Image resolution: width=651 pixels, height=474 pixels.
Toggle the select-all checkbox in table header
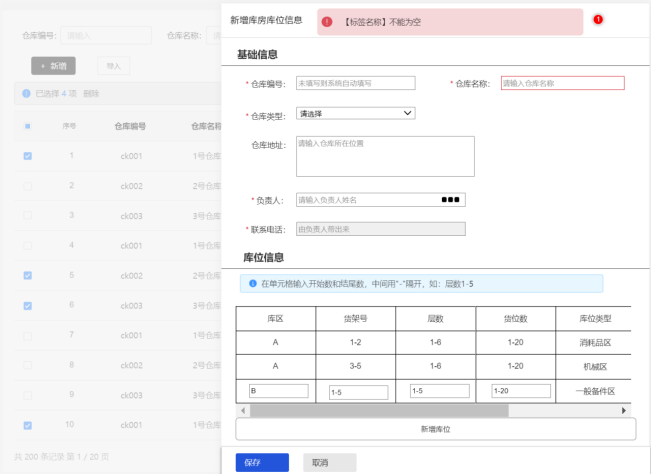tap(27, 126)
